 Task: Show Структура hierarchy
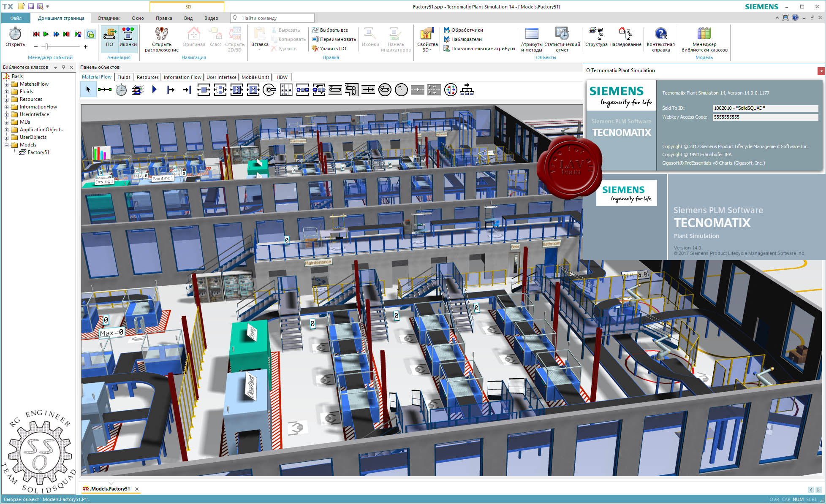click(x=596, y=37)
